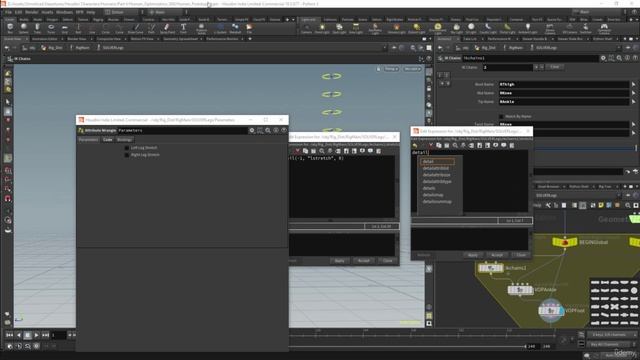Open Tip Name dropdown arrow
Image resolution: width=640 pixels, height=360 pixels.
point(634,102)
